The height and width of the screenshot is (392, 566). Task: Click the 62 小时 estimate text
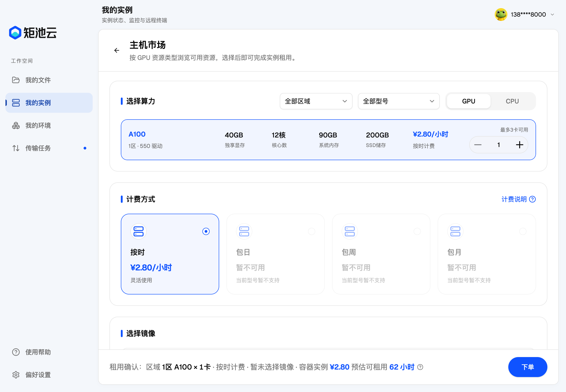[x=402, y=367]
